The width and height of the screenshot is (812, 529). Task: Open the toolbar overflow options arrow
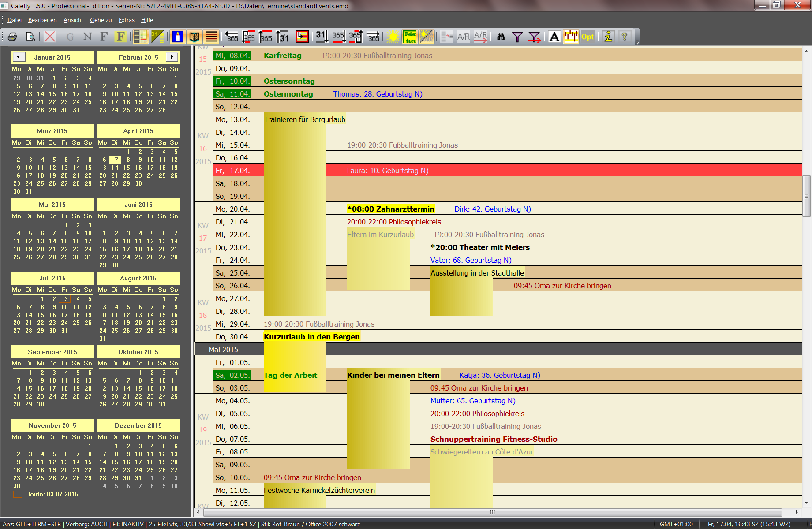coord(638,42)
